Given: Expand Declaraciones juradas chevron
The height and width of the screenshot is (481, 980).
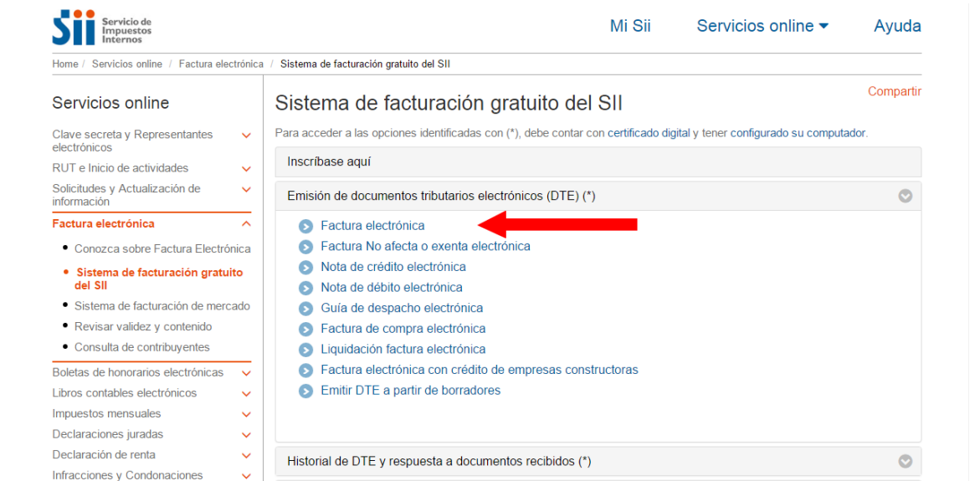Looking at the screenshot, I should (x=246, y=435).
